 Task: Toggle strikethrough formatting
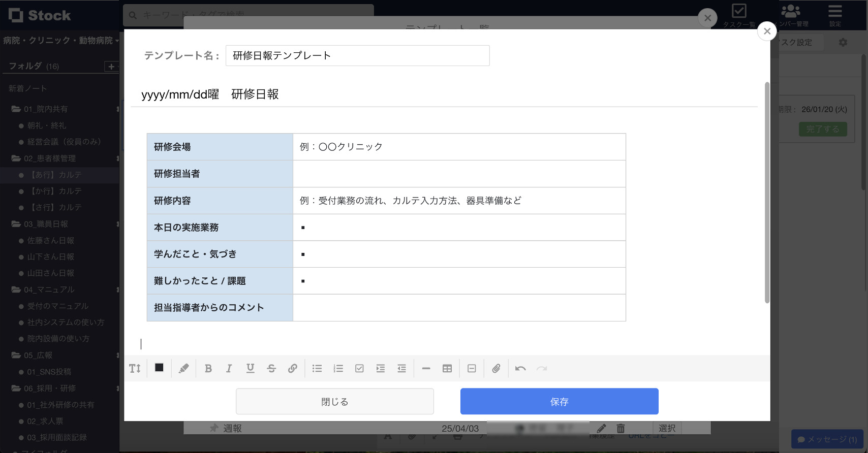pyautogui.click(x=271, y=369)
